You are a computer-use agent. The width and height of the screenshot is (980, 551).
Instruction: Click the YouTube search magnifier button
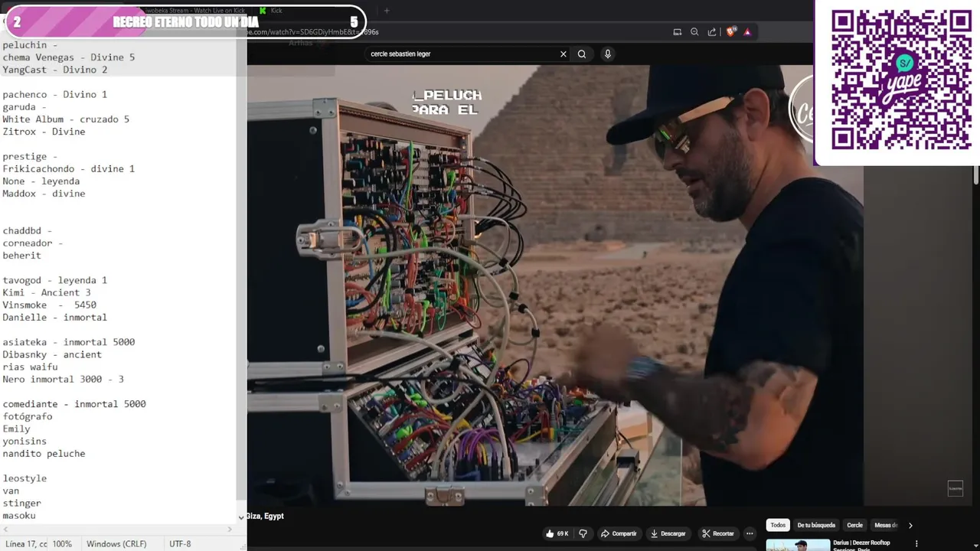582,54
